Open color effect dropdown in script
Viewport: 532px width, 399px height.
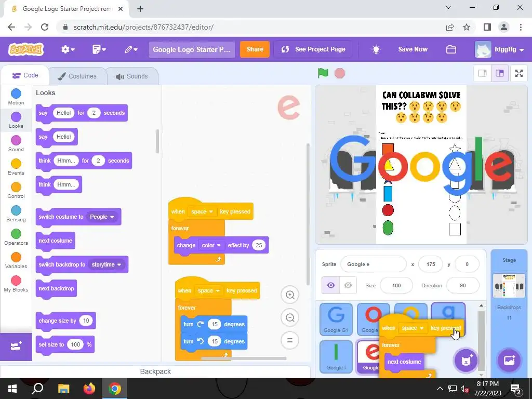(x=211, y=245)
